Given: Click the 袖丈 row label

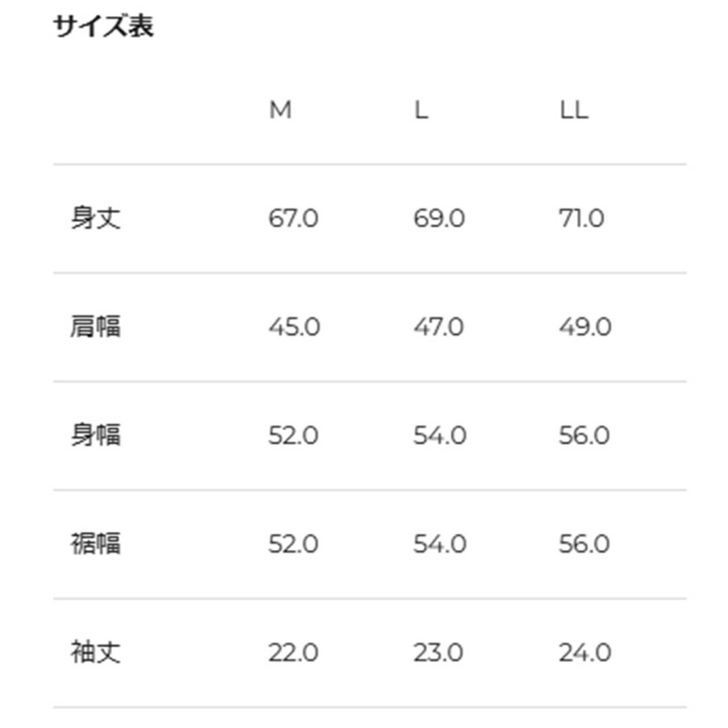Looking at the screenshot, I should pyautogui.click(x=96, y=653).
